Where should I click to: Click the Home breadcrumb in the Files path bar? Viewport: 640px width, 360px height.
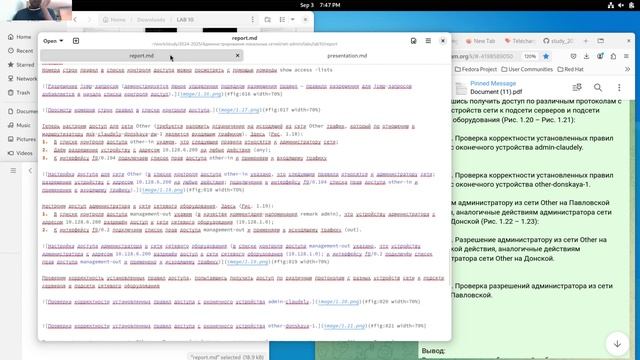114,20
